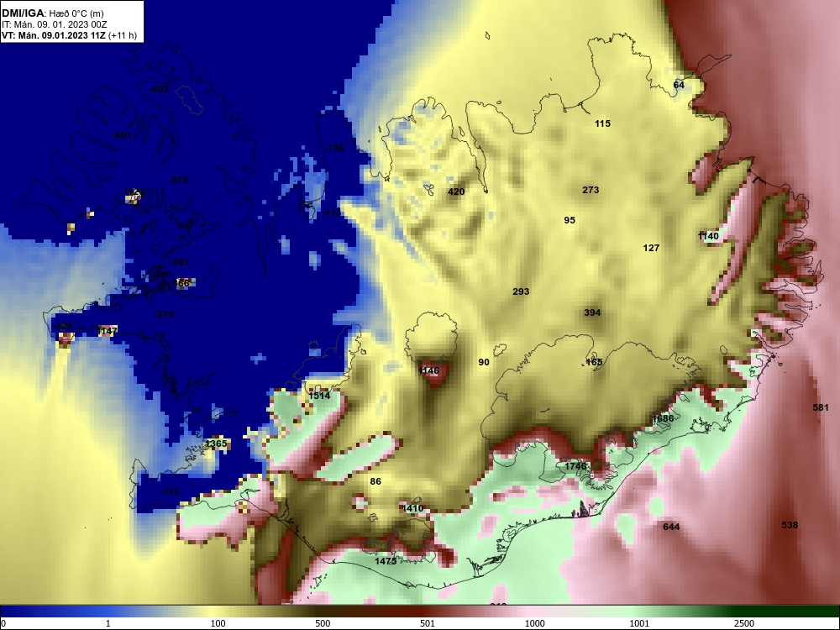
Task: Click the "(+11 h)" forecast offset text
Action: pos(123,36)
